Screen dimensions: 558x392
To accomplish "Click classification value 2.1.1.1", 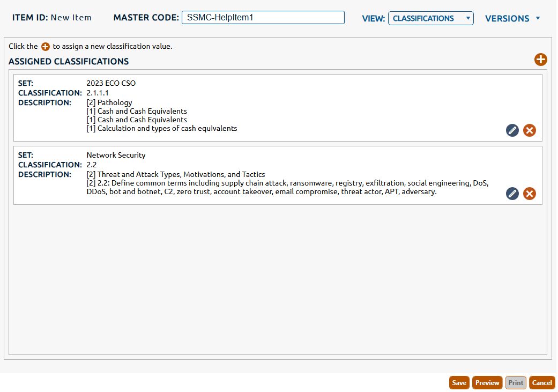I will [x=98, y=93].
